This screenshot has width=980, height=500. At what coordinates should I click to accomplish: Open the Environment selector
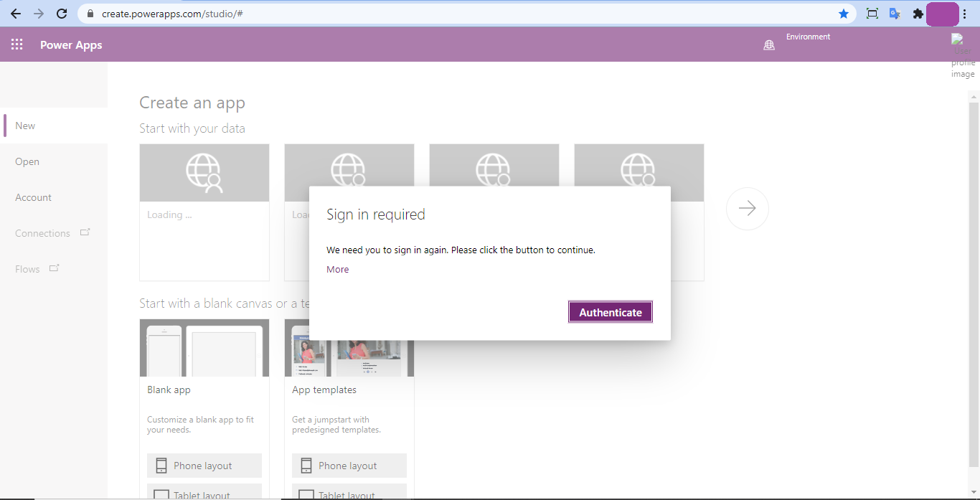tap(808, 37)
